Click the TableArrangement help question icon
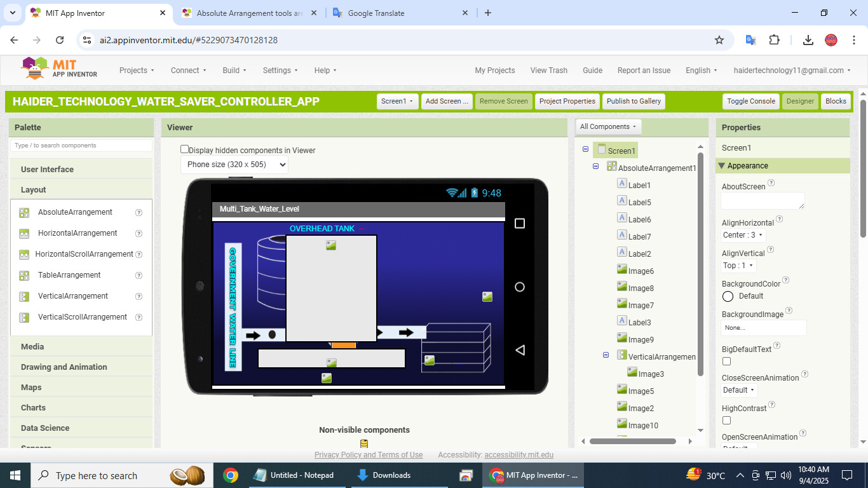Image resolution: width=868 pixels, height=488 pixels. point(139,276)
